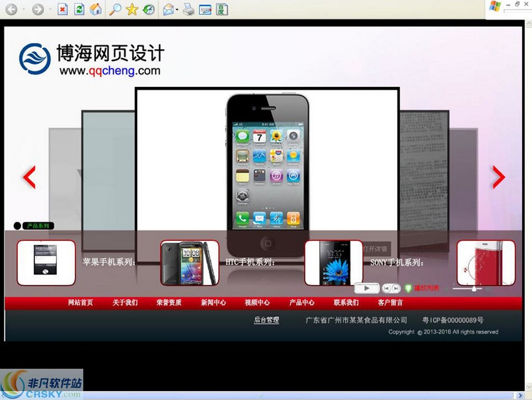This screenshot has width=532, height=400.
Task: Open the red 播放列表 playlist link
Action: click(426, 288)
